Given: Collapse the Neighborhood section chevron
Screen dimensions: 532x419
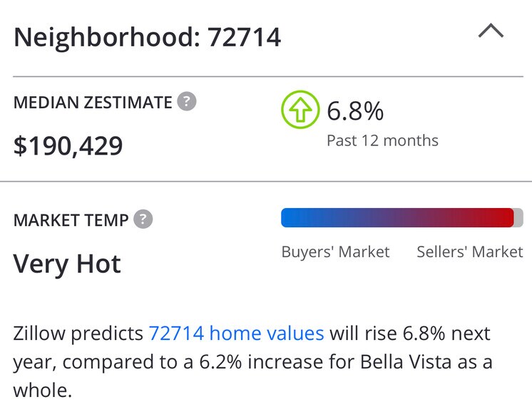Looking at the screenshot, I should 491,32.
